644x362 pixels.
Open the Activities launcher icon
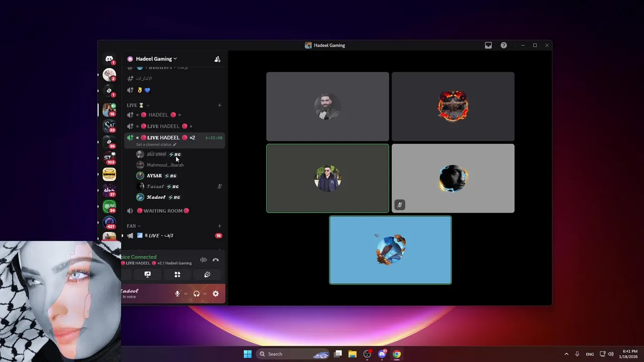(177, 275)
